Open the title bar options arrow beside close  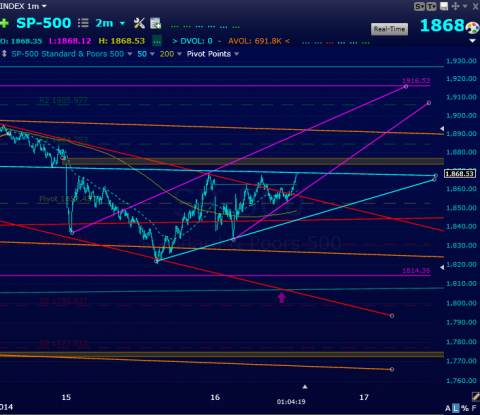point(465,6)
